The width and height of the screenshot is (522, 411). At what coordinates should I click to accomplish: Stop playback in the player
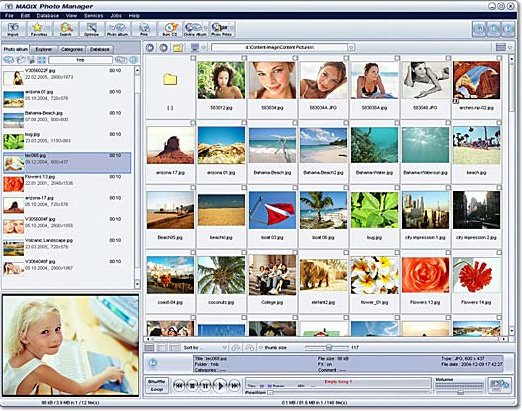pos(192,386)
